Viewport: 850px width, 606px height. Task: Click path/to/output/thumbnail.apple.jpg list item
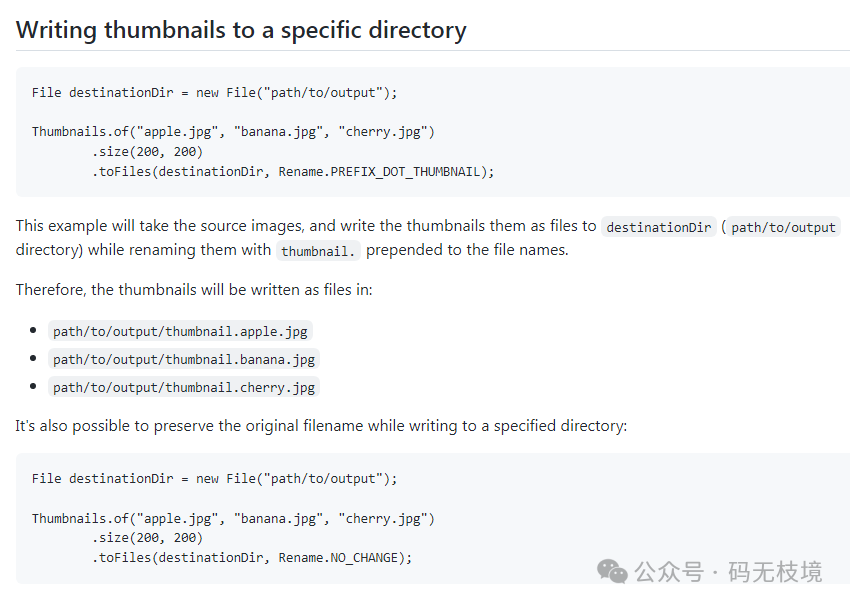point(180,331)
